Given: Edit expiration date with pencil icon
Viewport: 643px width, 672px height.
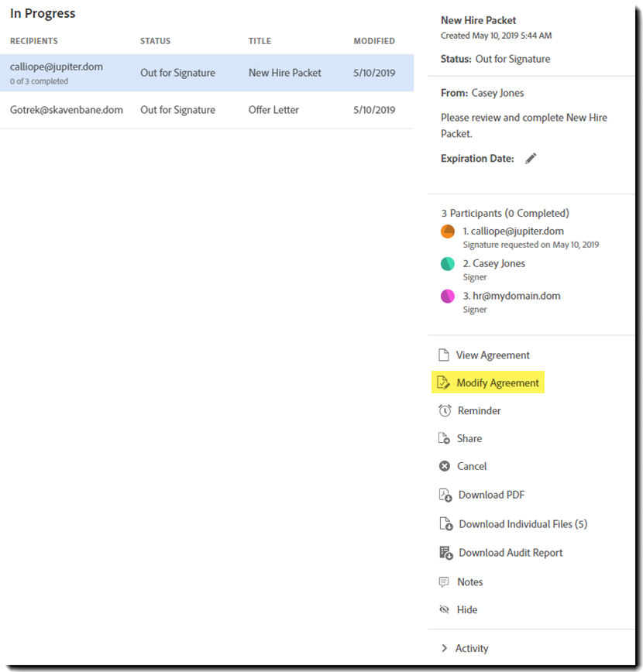Looking at the screenshot, I should [531, 159].
